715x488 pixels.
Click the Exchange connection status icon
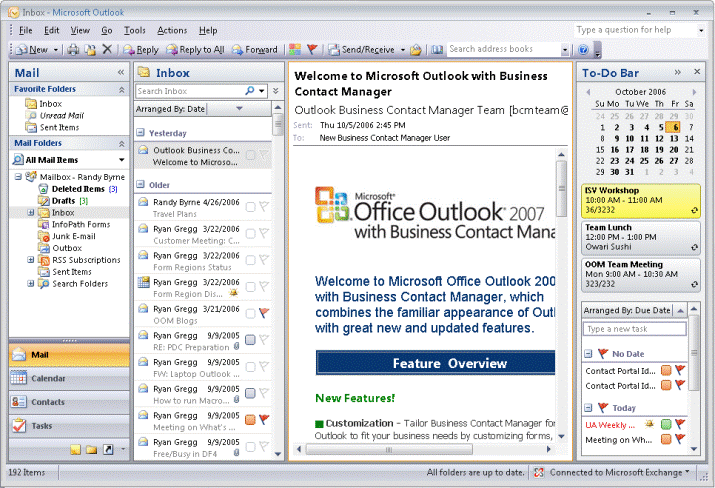[539, 472]
